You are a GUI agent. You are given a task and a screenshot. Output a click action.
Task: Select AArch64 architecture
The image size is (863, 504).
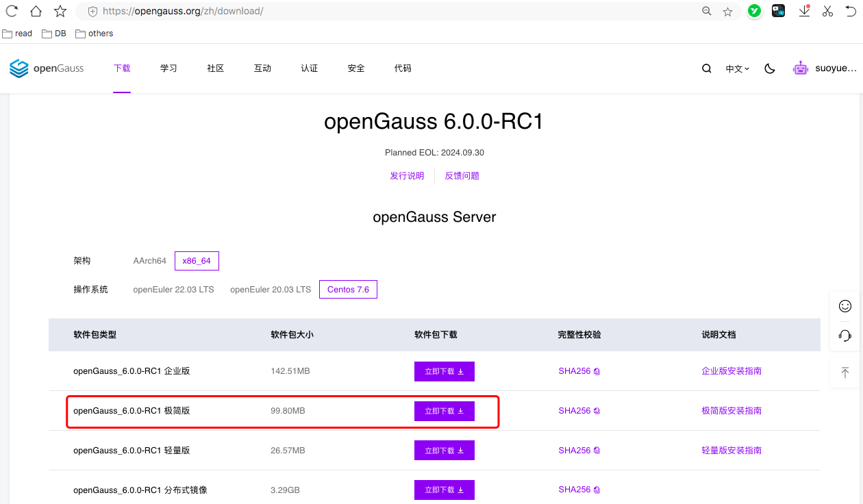coord(150,261)
